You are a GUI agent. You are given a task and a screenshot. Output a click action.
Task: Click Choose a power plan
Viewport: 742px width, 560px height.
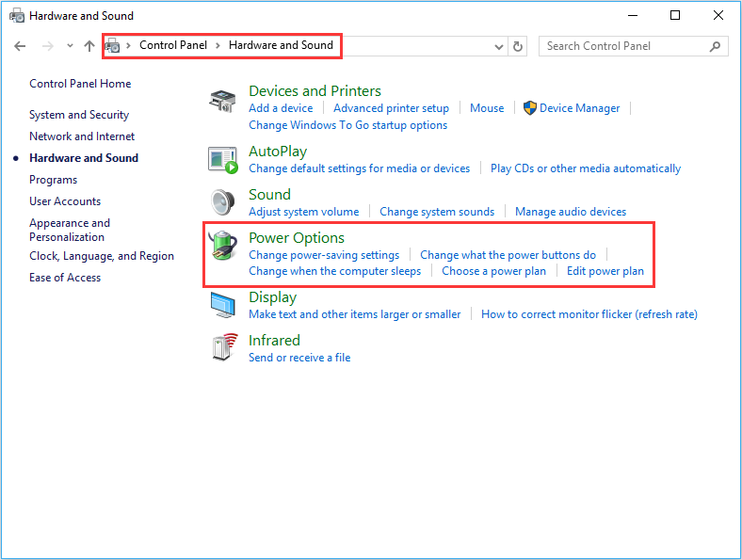point(493,271)
